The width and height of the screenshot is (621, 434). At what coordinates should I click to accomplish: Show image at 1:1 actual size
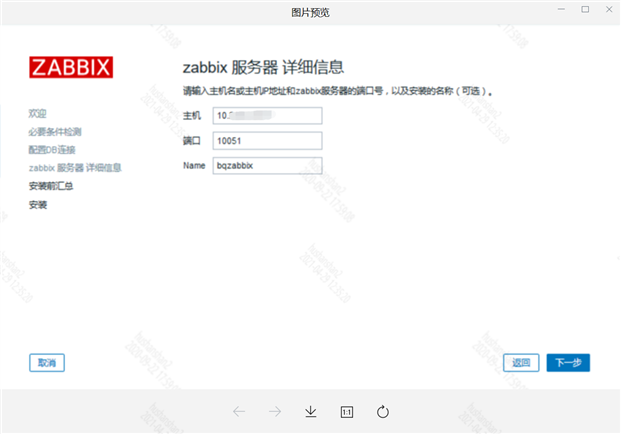point(347,412)
